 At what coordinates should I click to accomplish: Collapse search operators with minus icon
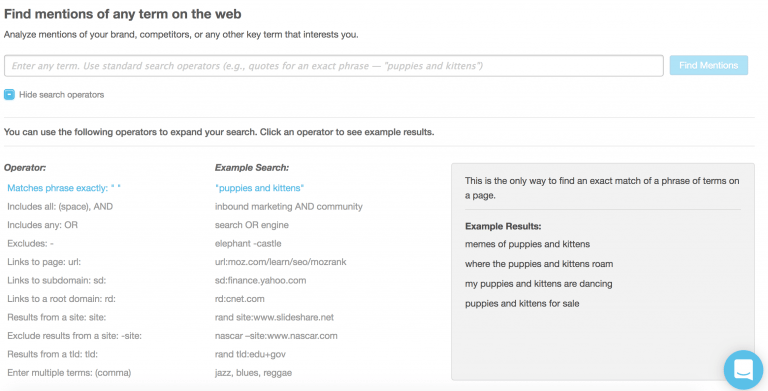click(9, 95)
